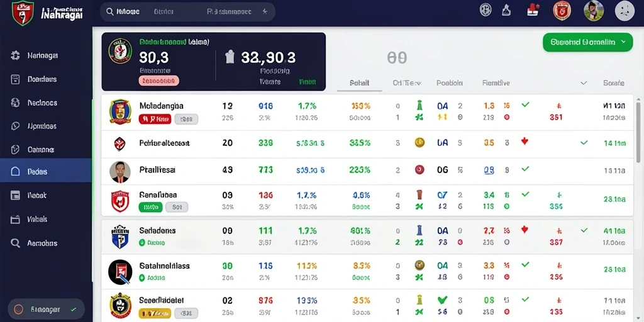
Task: Switch to the Sohait tab
Action: (359, 83)
